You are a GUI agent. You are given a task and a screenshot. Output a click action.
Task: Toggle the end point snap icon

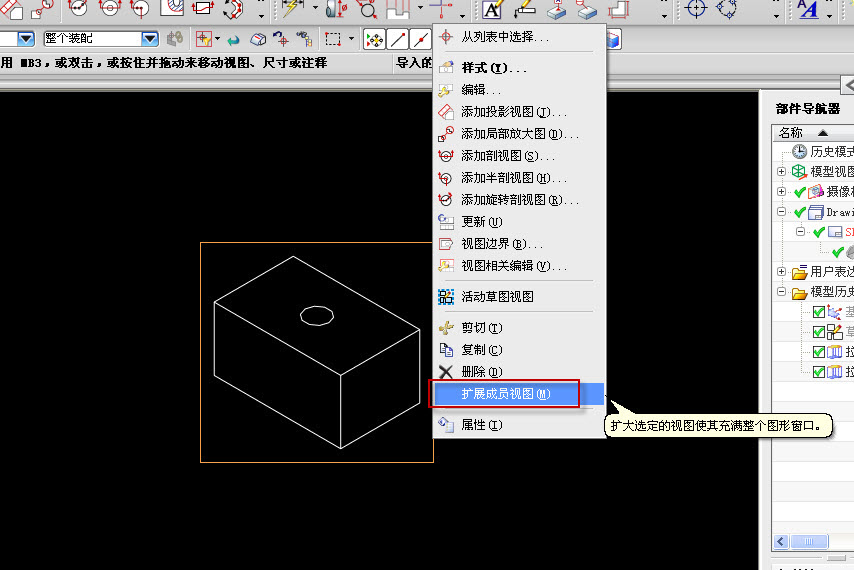[x=398, y=40]
